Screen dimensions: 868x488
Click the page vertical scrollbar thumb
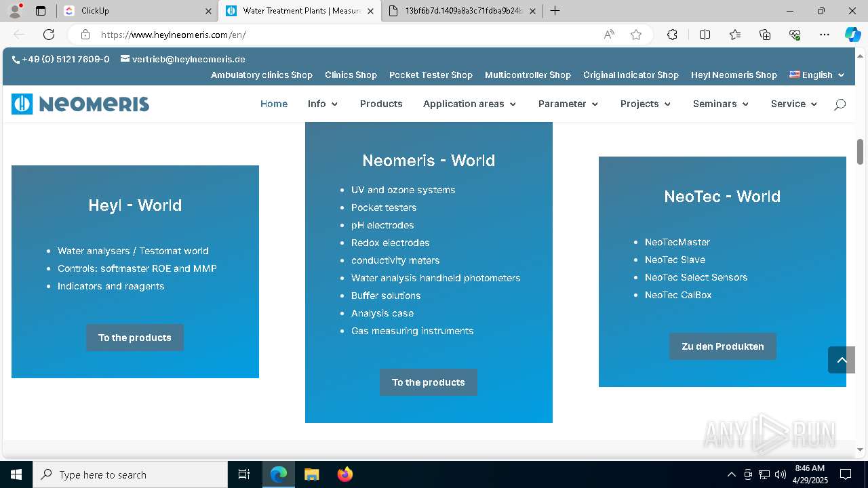[x=860, y=151]
